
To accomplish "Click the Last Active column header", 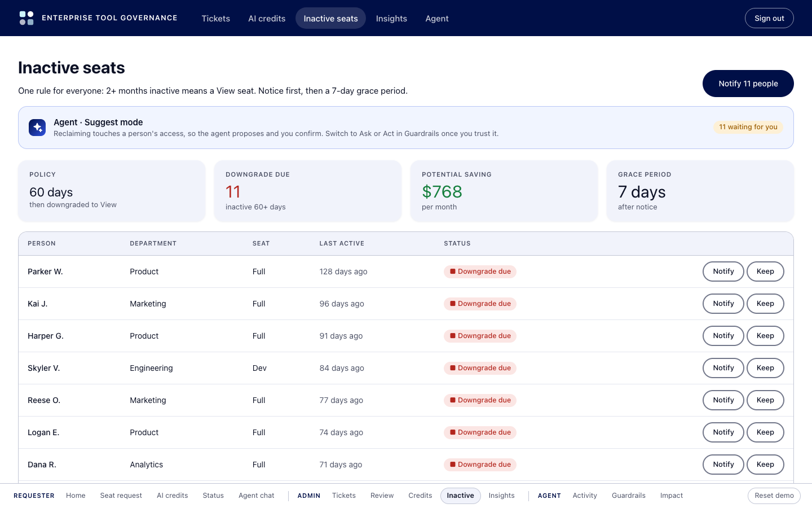I will pos(342,243).
